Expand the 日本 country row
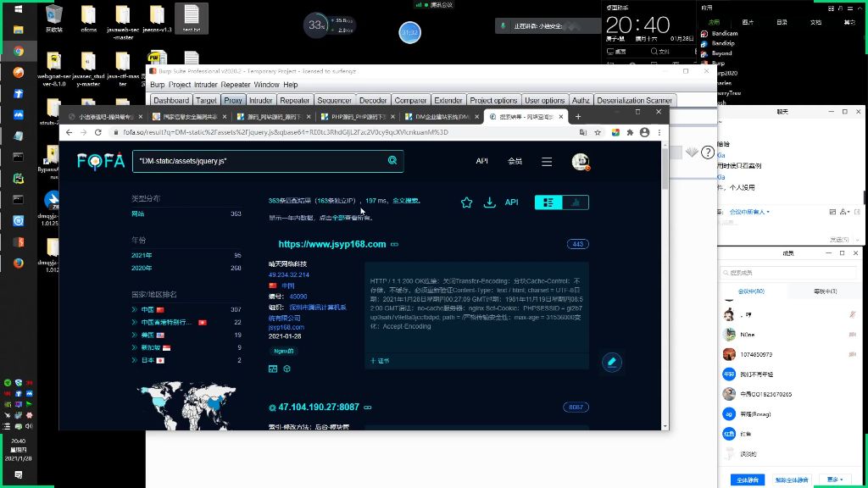868x488 pixels. [134, 360]
